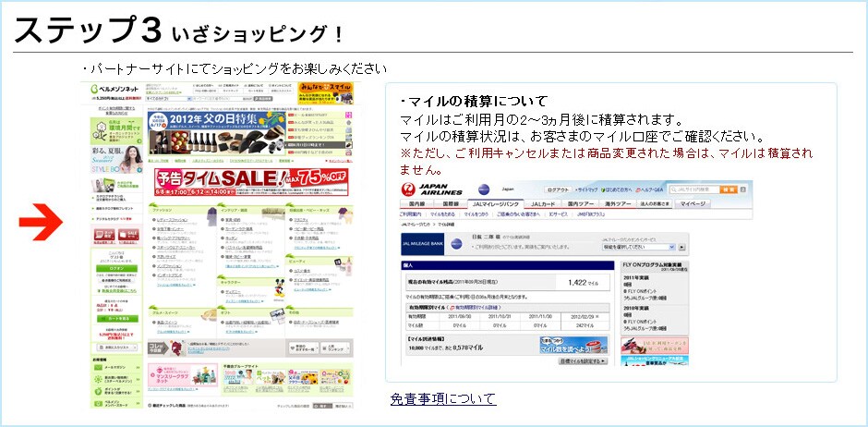
Task: Switch to the 国内線 tab
Action: tap(417, 203)
